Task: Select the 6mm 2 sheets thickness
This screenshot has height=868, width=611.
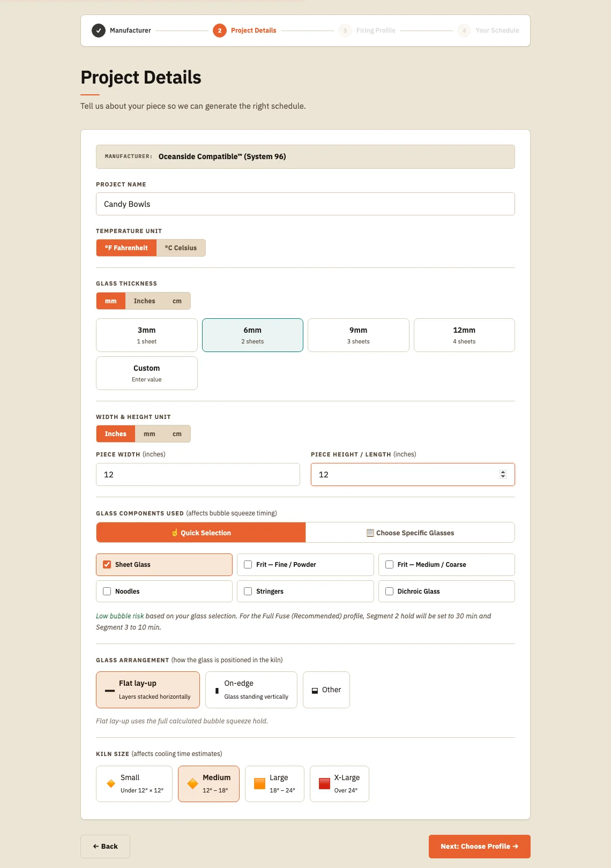Action: pyautogui.click(x=252, y=335)
